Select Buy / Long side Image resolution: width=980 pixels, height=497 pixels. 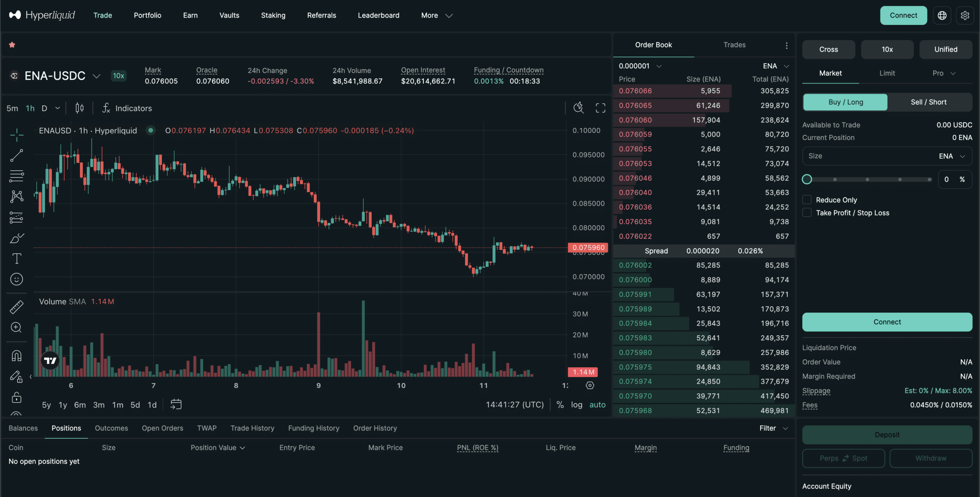coord(845,102)
